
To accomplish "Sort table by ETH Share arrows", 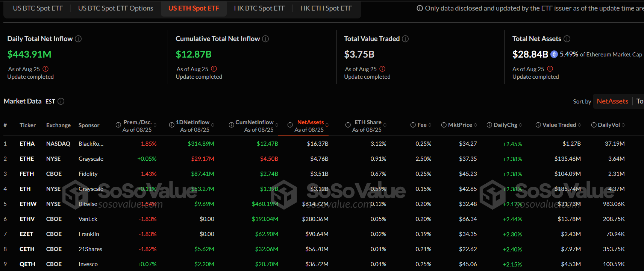I will coord(385,125).
